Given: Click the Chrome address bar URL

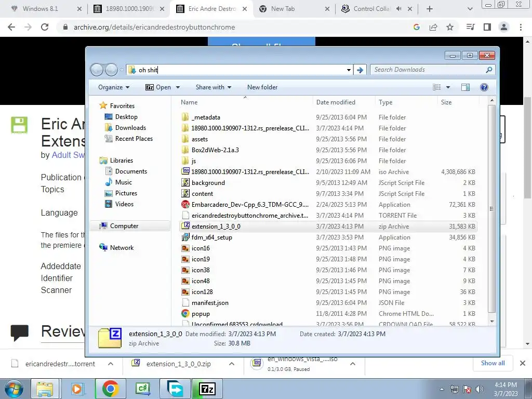Looking at the screenshot, I should pos(154,27).
